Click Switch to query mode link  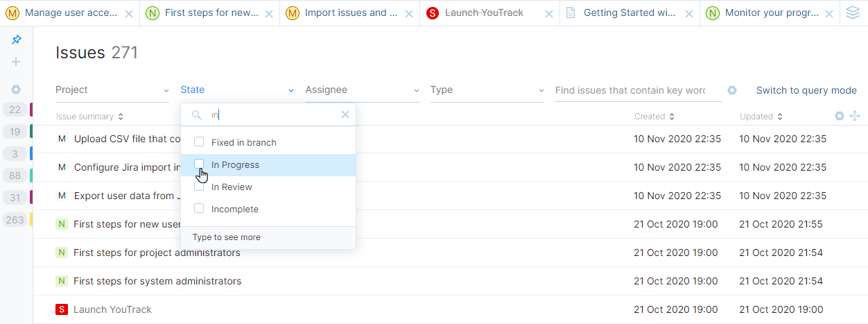tap(806, 90)
